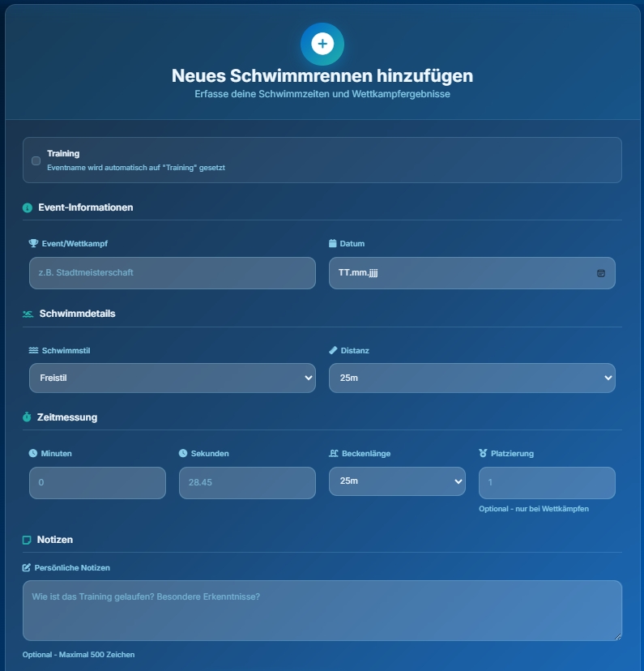Click the medal icon beside Platzierung
The height and width of the screenshot is (671, 644).
(x=484, y=454)
